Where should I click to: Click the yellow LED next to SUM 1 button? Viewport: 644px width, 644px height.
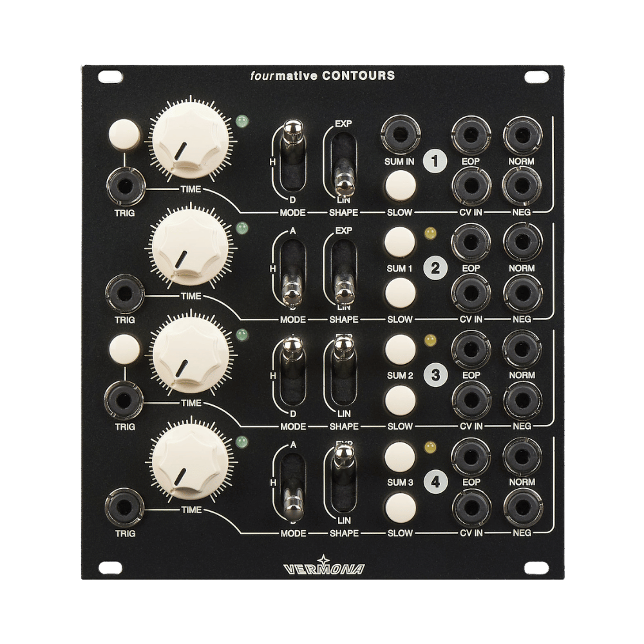coord(430,234)
